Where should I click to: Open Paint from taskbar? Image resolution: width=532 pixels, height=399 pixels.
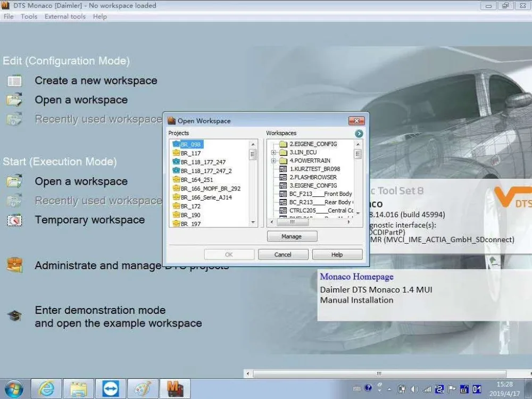143,389
